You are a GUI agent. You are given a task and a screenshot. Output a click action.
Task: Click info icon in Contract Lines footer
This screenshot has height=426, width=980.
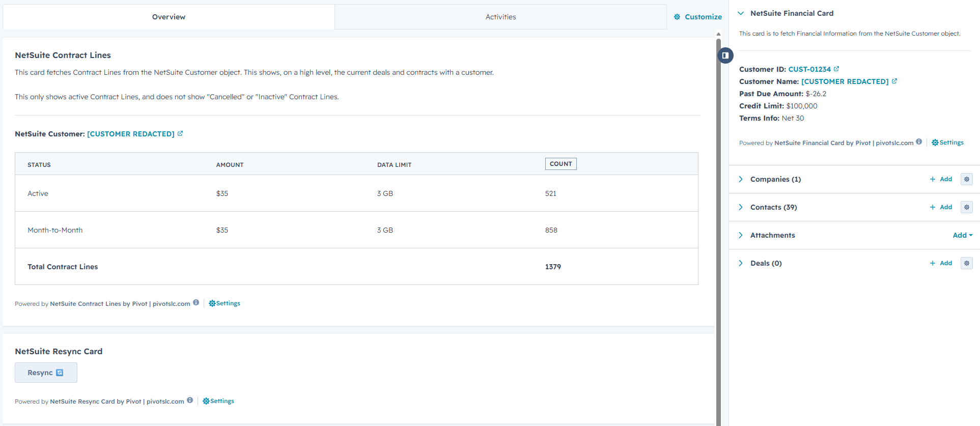196,302
